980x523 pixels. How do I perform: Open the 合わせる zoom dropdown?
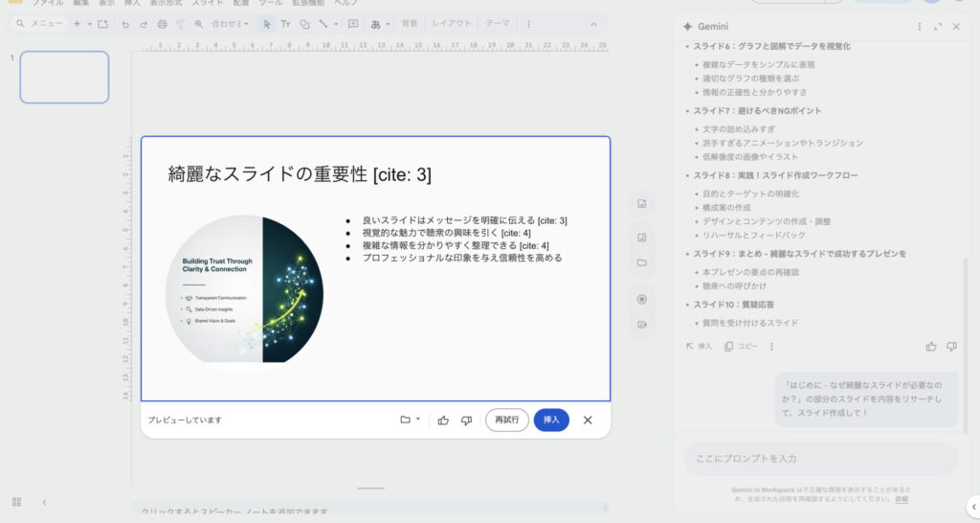pyautogui.click(x=230, y=23)
